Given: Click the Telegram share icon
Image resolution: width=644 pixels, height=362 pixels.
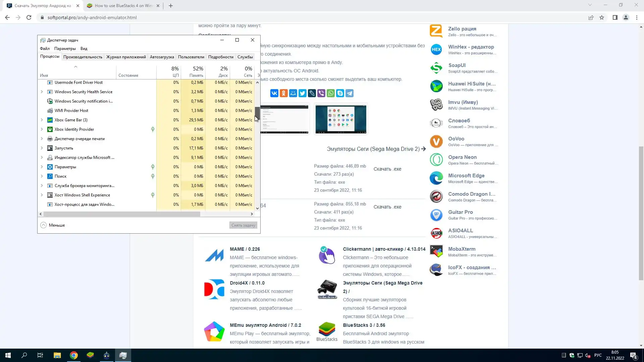Looking at the screenshot, I should click(350, 93).
